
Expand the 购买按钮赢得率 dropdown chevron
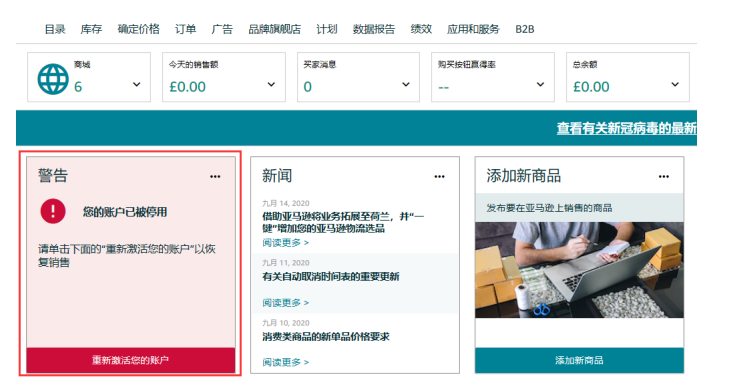point(540,84)
